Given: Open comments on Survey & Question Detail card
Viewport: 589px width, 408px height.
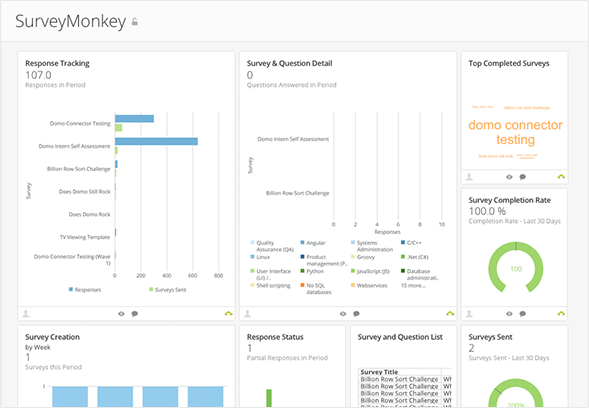Looking at the screenshot, I should coord(356,314).
